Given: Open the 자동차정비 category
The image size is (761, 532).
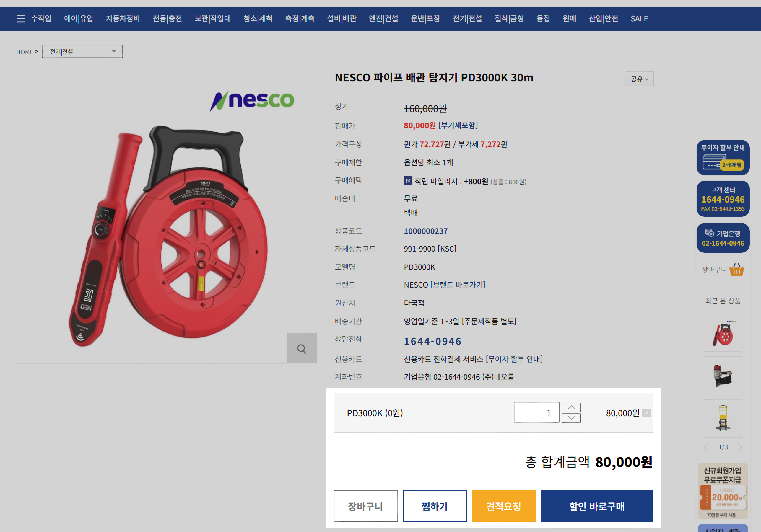Looking at the screenshot, I should [123, 19].
